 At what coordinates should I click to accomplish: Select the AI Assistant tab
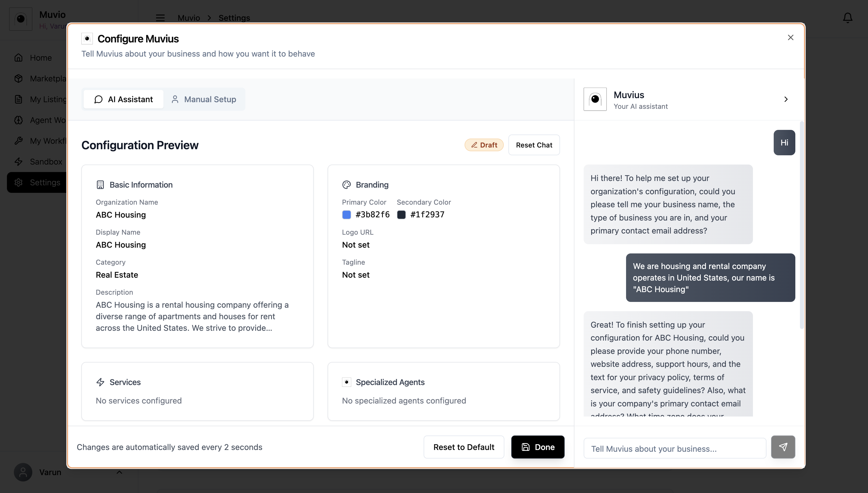[123, 99]
